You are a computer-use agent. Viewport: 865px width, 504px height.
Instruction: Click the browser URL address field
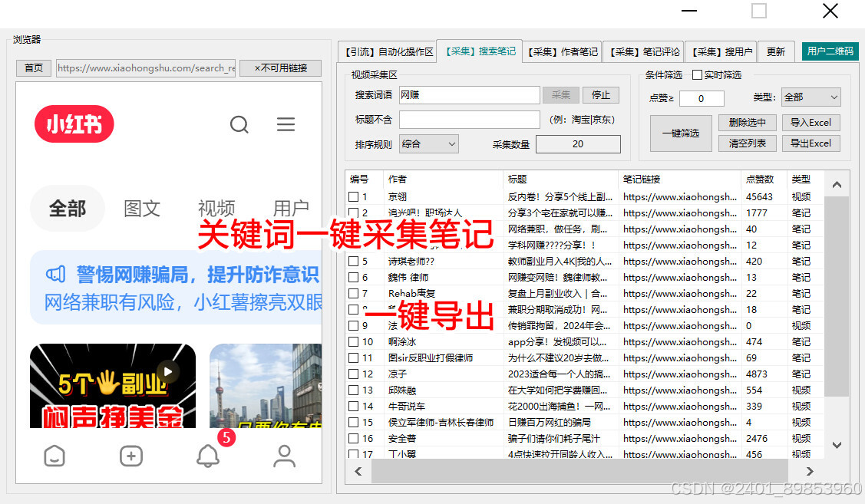(146, 68)
